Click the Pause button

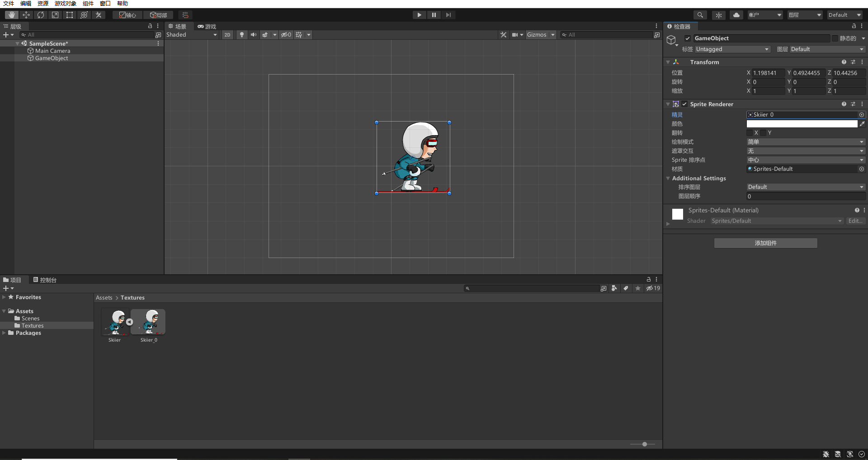click(434, 15)
